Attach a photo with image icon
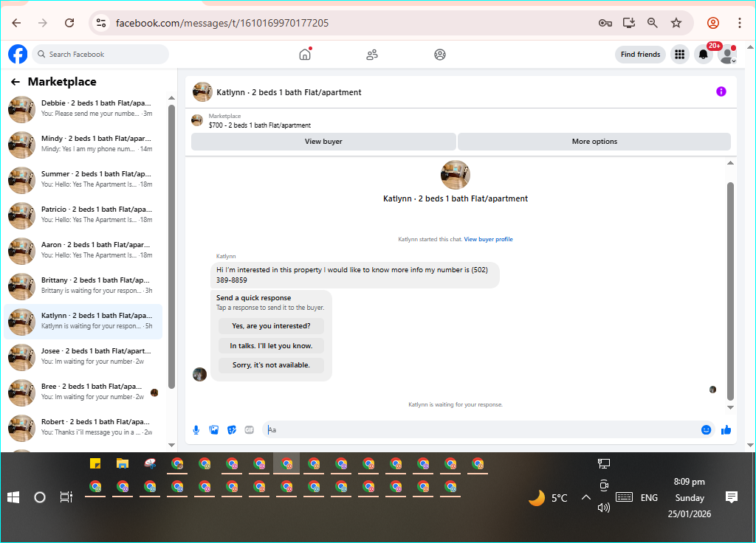This screenshot has width=756, height=543. 214,430
